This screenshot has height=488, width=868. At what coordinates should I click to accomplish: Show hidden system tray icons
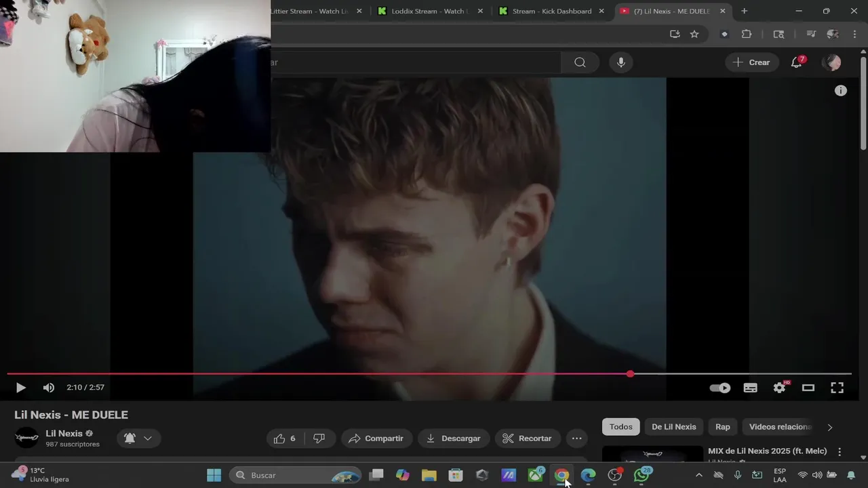(x=699, y=475)
